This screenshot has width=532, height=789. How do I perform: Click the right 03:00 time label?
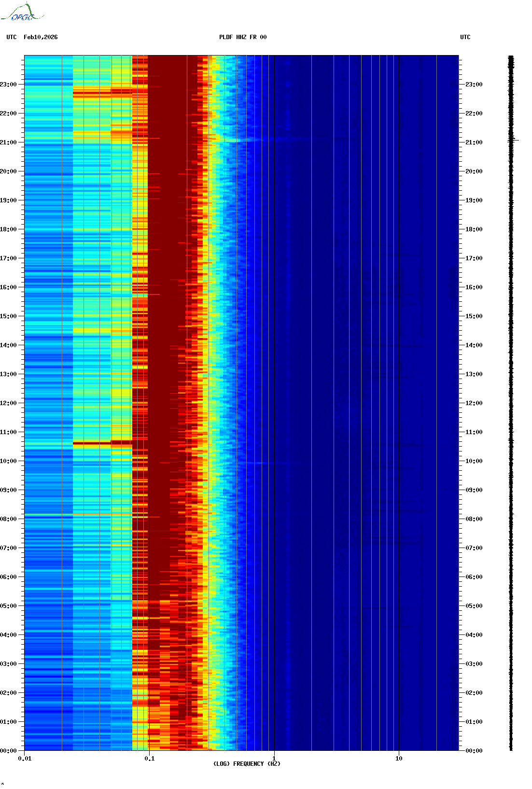[x=474, y=664]
